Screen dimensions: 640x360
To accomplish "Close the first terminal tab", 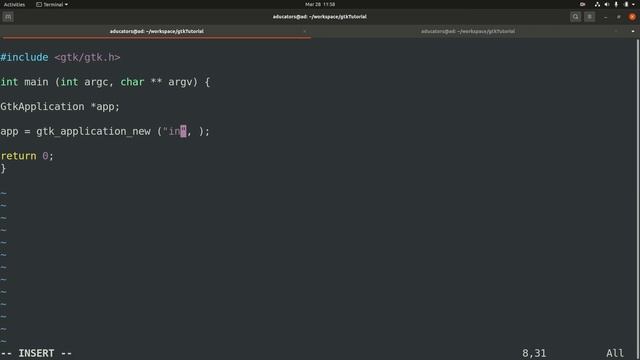I will click(x=304, y=31).
